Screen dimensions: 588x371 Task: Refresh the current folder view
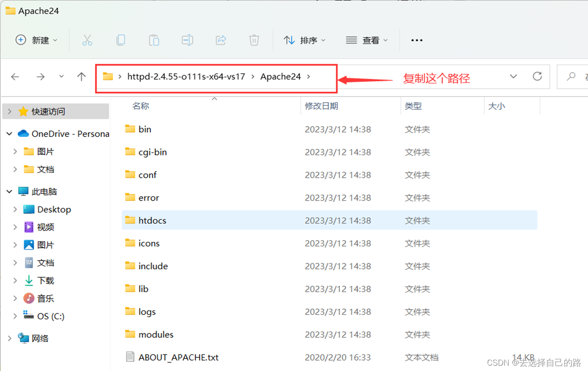pyautogui.click(x=537, y=76)
